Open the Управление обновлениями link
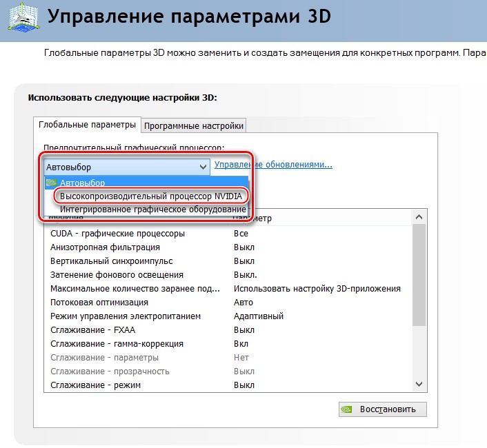Image resolution: width=487 pixels, height=448 pixels. click(273, 165)
